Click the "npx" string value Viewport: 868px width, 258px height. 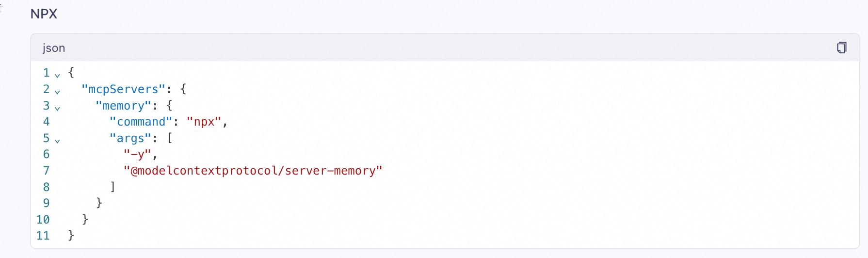pos(204,122)
